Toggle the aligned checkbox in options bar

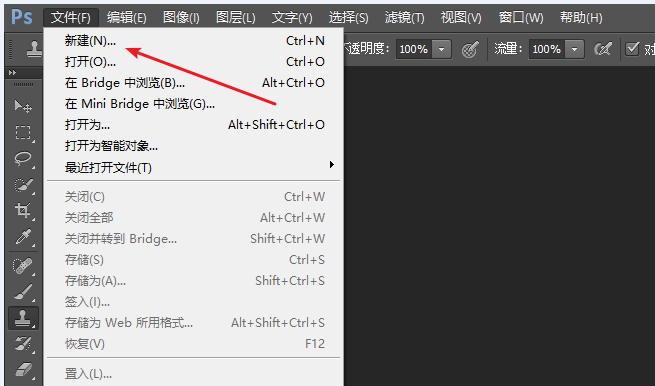[x=632, y=49]
